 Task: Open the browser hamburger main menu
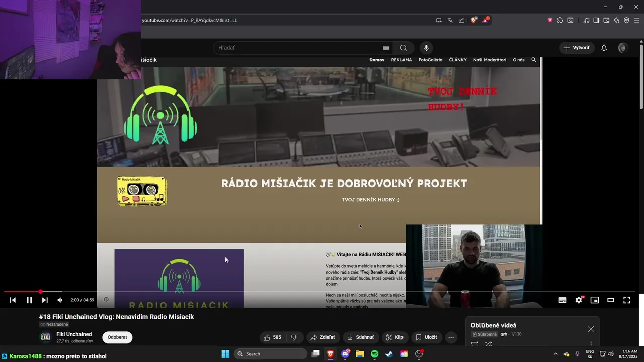[636, 20]
